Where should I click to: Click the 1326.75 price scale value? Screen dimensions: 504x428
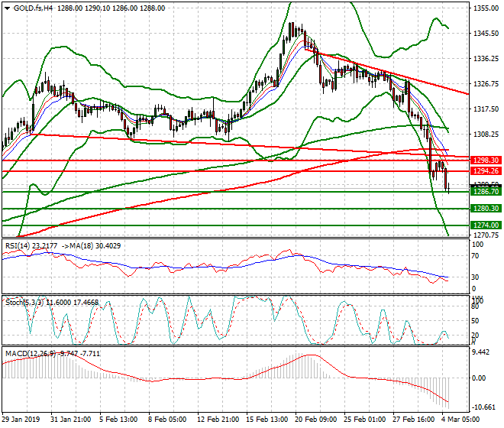click(x=486, y=84)
